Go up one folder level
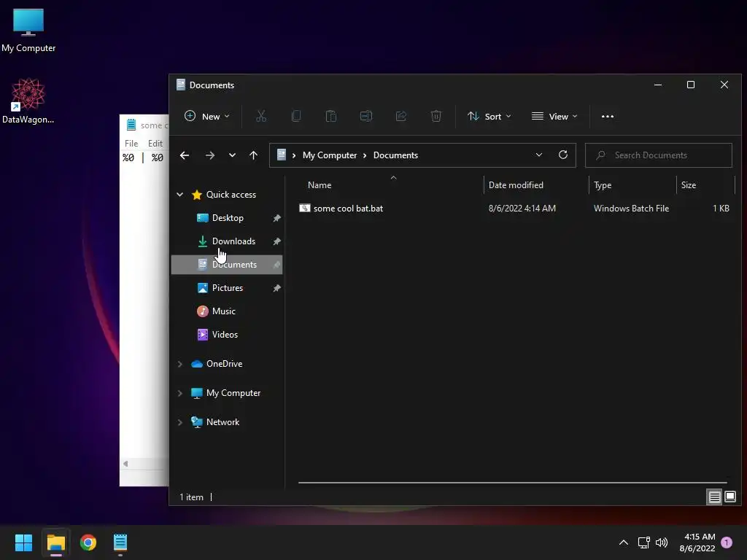 tap(253, 155)
